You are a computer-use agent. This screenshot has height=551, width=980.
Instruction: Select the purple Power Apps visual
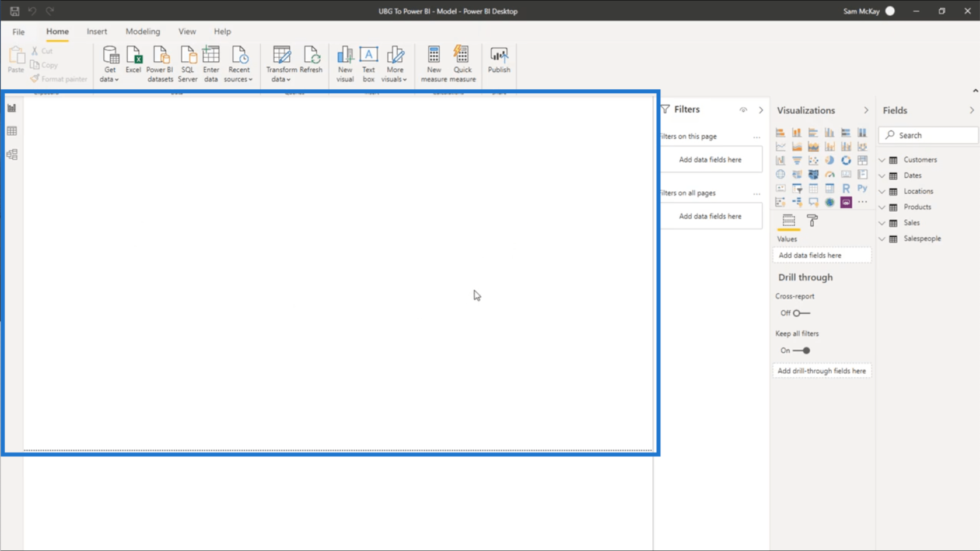[846, 202]
